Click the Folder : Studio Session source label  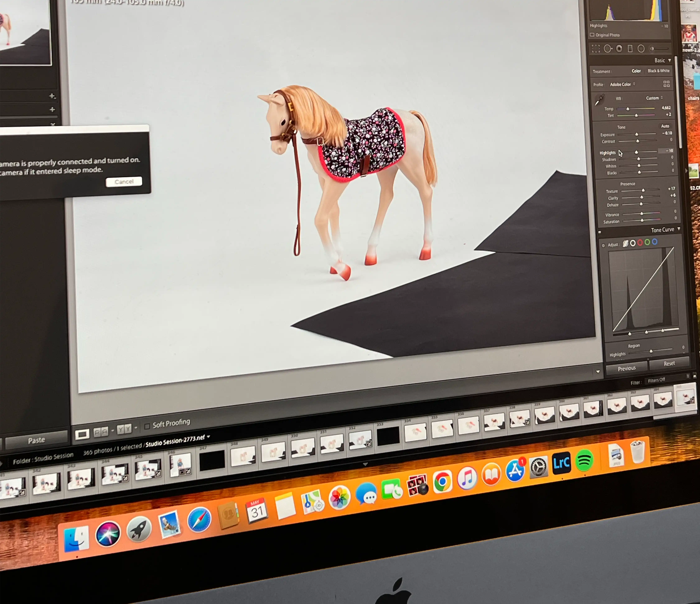[43, 458]
